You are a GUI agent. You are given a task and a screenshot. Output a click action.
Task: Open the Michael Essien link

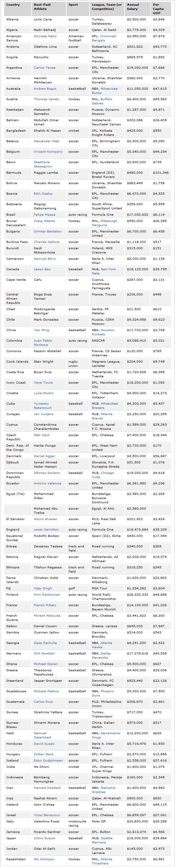tap(46, 664)
